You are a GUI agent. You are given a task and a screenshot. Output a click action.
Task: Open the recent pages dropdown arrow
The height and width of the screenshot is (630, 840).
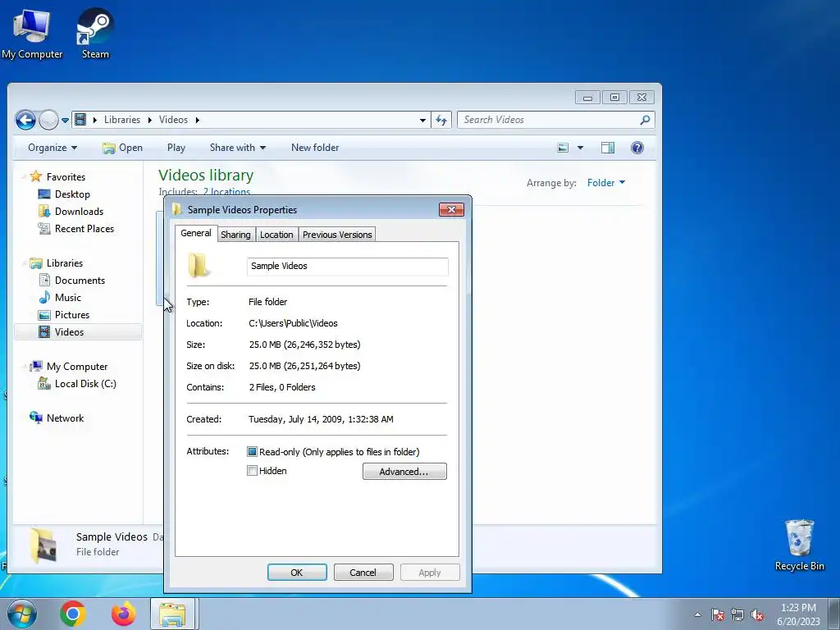tap(65, 121)
